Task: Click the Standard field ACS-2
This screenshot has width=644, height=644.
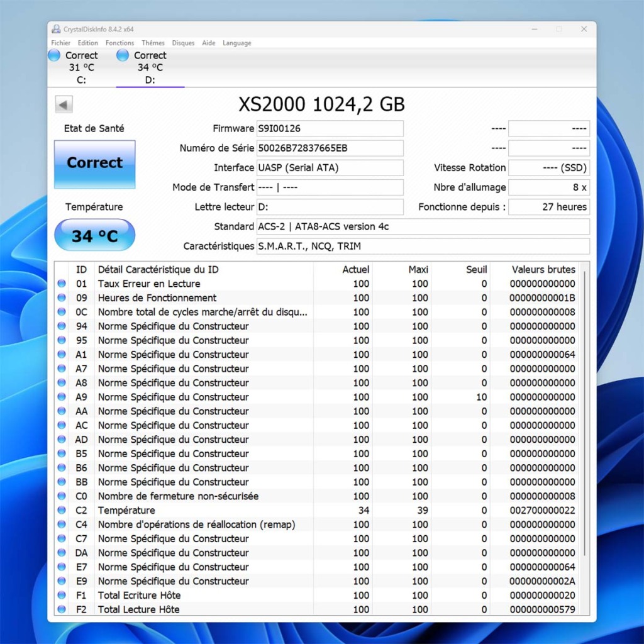Action: pos(423,226)
